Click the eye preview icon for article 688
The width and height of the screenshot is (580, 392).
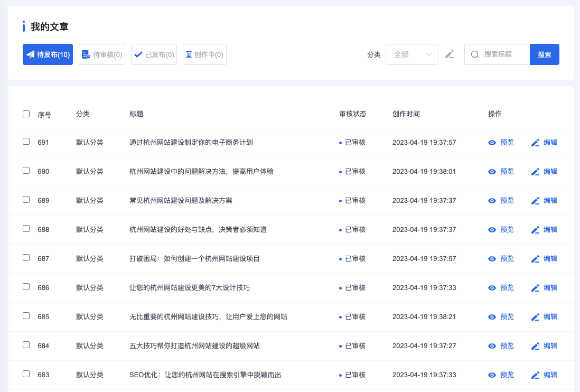click(x=492, y=230)
